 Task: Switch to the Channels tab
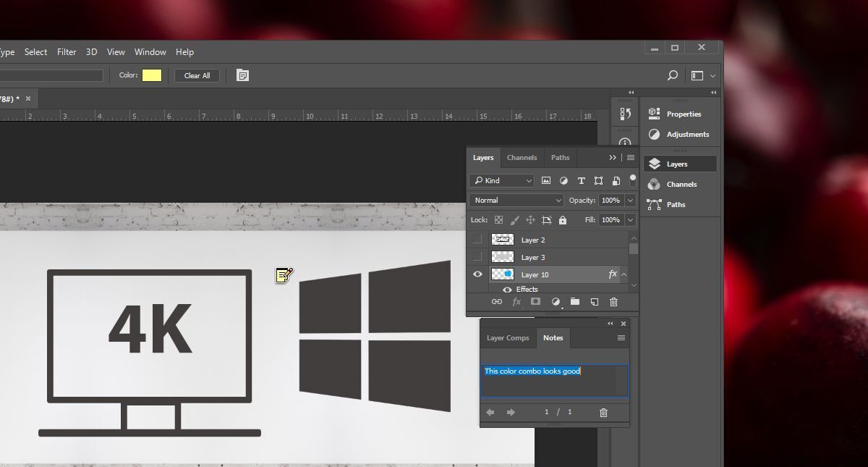coord(522,157)
